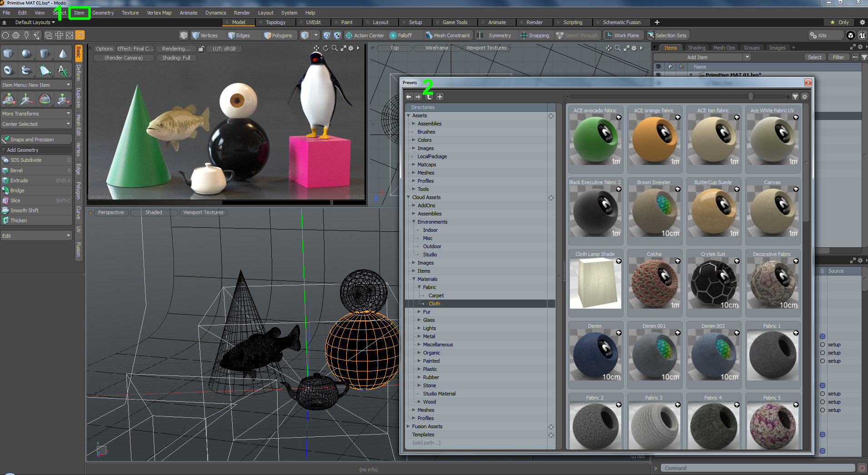Viewport: 868px width, 475px height.
Task: Open the Texture menu
Action: click(130, 13)
